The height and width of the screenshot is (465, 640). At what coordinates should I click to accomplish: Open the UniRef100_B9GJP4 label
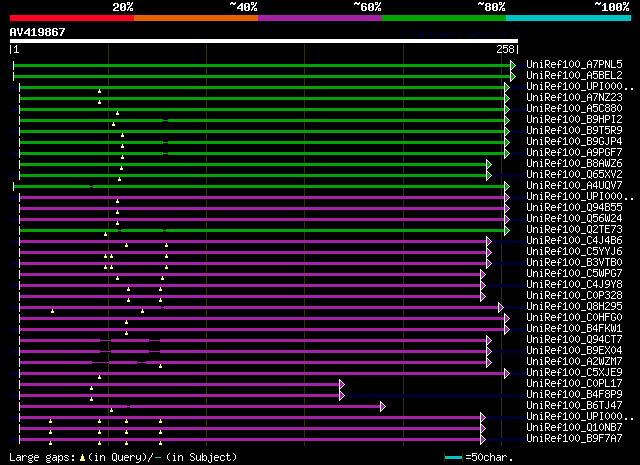[x=574, y=142]
